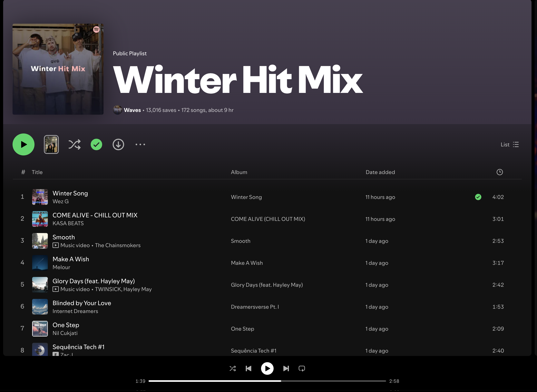Go to previous track in player bar
Viewport: 537px width, 392px height.
[249, 368]
